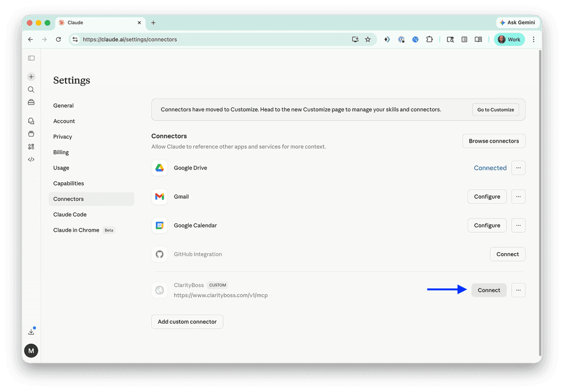This screenshot has height=392, width=564.
Task: Open more options for Google Drive
Action: [518, 168]
